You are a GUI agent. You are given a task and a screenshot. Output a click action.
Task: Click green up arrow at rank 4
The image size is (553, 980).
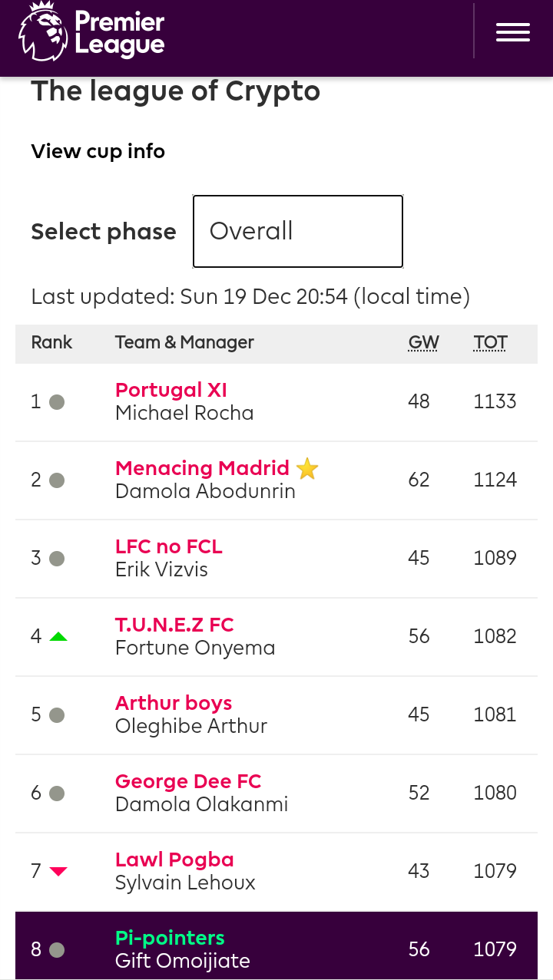click(x=58, y=636)
